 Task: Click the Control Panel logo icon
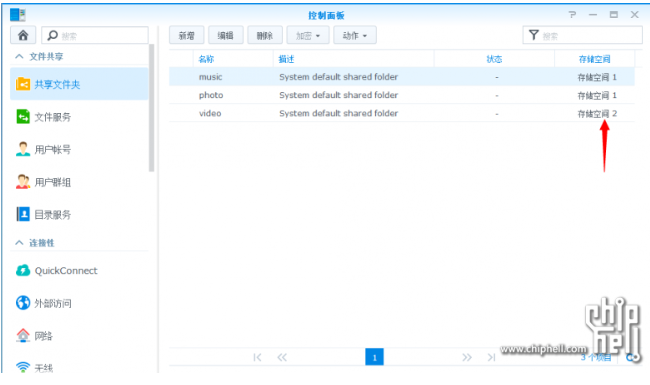[18, 15]
